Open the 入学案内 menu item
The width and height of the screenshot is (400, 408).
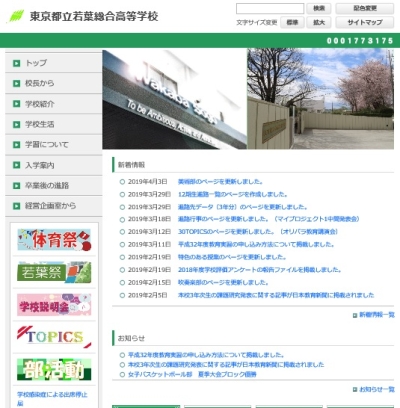click(x=54, y=165)
